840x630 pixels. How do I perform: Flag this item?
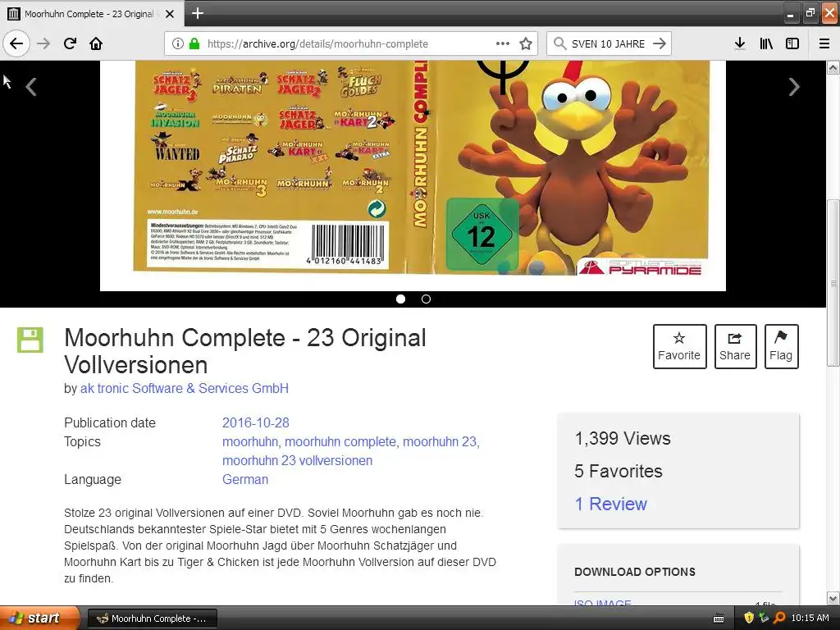click(x=781, y=347)
